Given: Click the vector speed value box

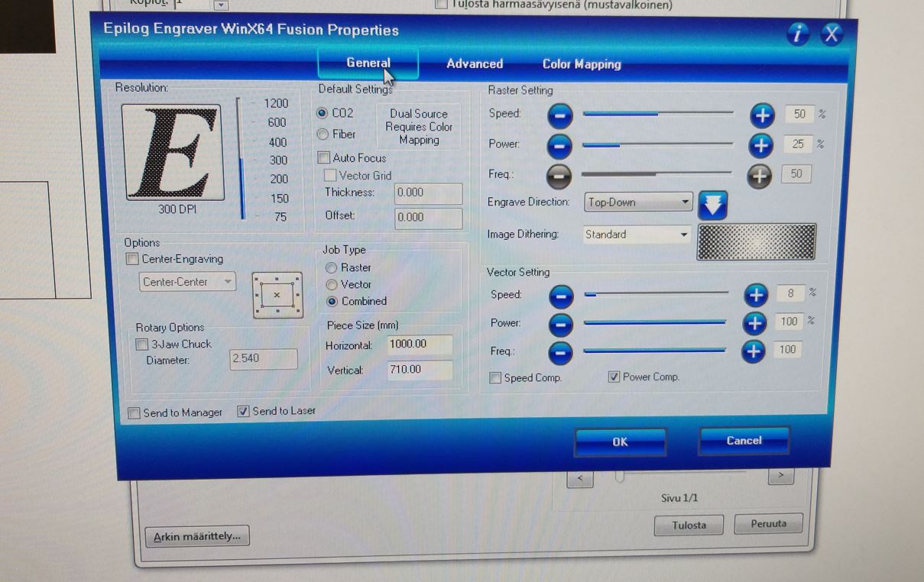Looking at the screenshot, I should [790, 293].
